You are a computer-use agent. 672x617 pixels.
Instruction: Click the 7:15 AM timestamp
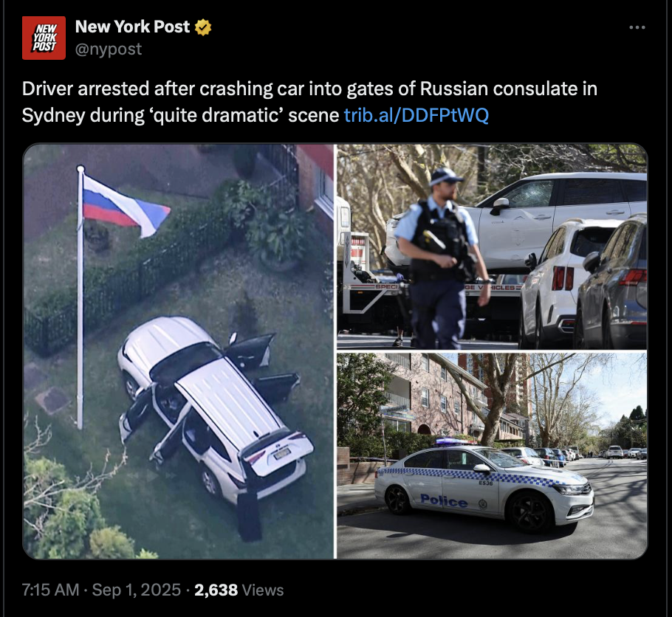coord(50,590)
